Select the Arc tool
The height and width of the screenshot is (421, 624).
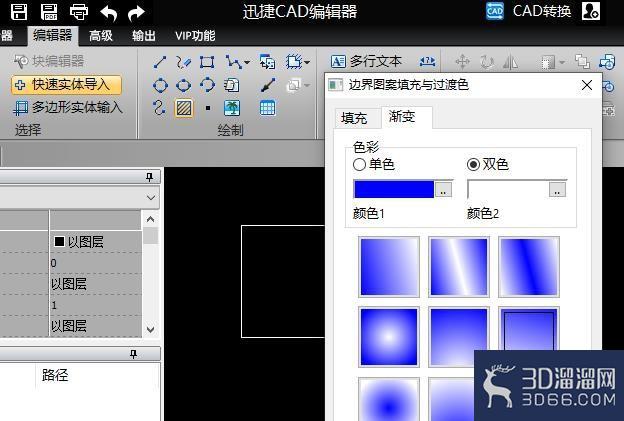coord(207,85)
